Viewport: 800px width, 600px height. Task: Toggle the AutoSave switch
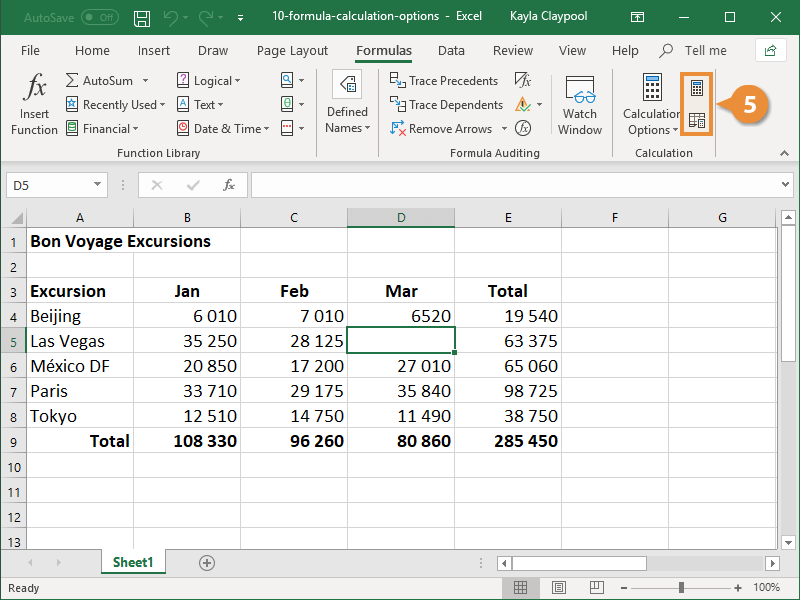[100, 18]
